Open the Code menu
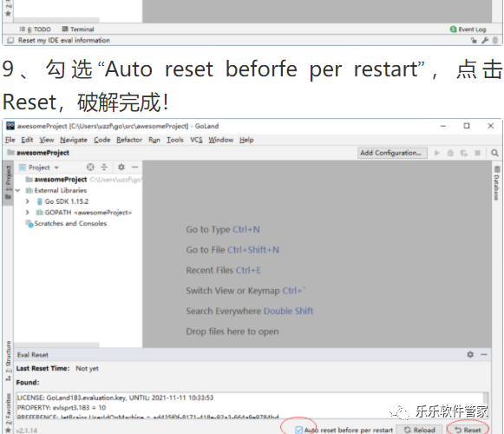The image size is (504, 434). point(101,140)
